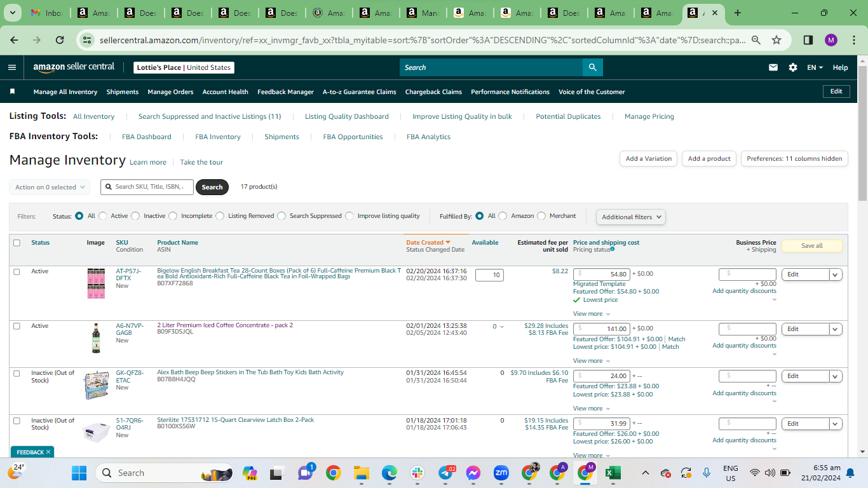Select the Active status radio button

[103, 216]
